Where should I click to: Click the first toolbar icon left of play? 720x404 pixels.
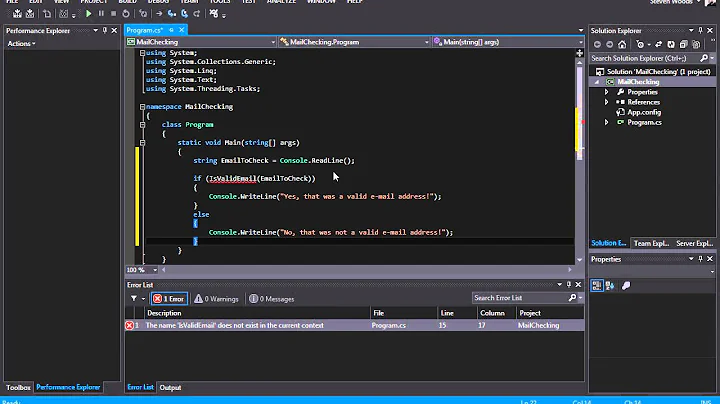pyautogui.click(x=17, y=14)
